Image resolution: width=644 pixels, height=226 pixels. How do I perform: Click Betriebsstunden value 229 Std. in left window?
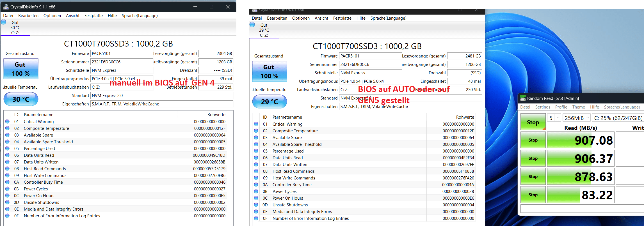[216, 87]
